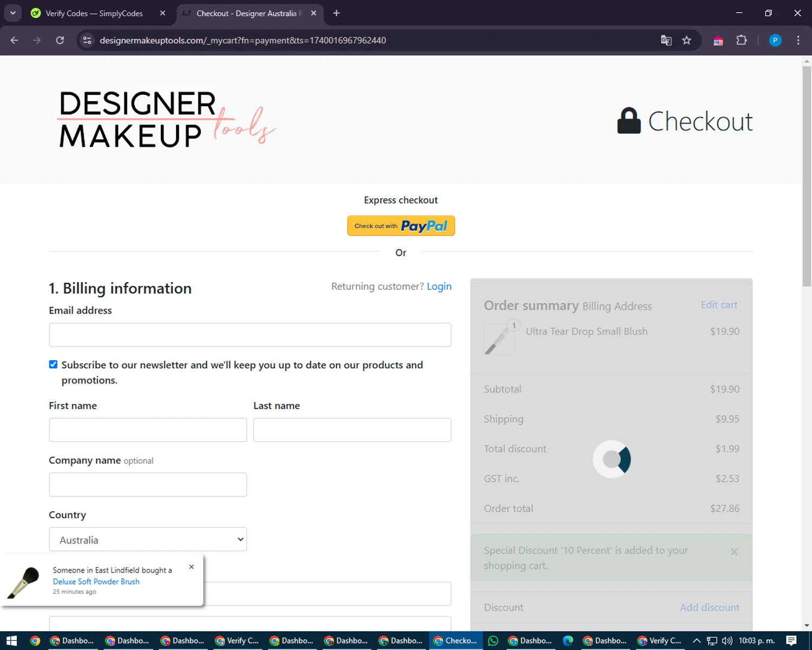Open a new browser tab
812x650 pixels.
click(336, 13)
